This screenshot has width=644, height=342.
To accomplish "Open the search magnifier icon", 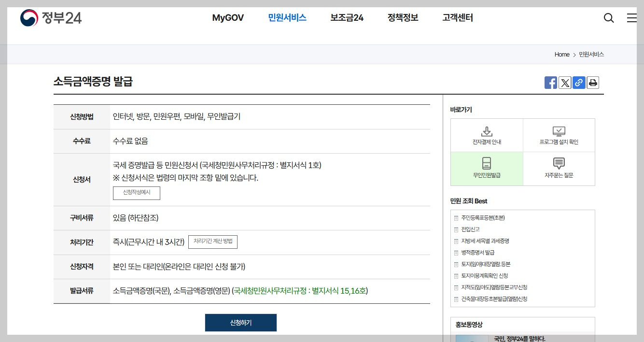I will click(609, 17).
